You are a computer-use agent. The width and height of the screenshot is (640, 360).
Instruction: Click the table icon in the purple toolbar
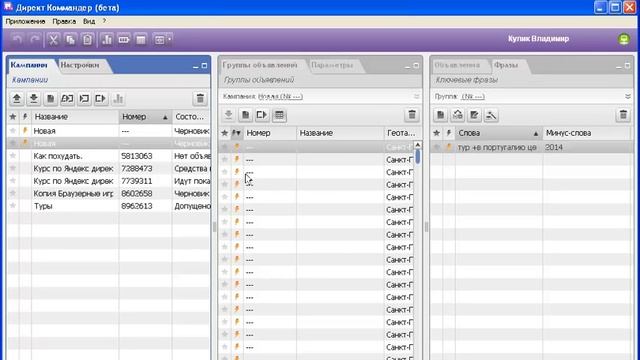pyautogui.click(x=141, y=40)
